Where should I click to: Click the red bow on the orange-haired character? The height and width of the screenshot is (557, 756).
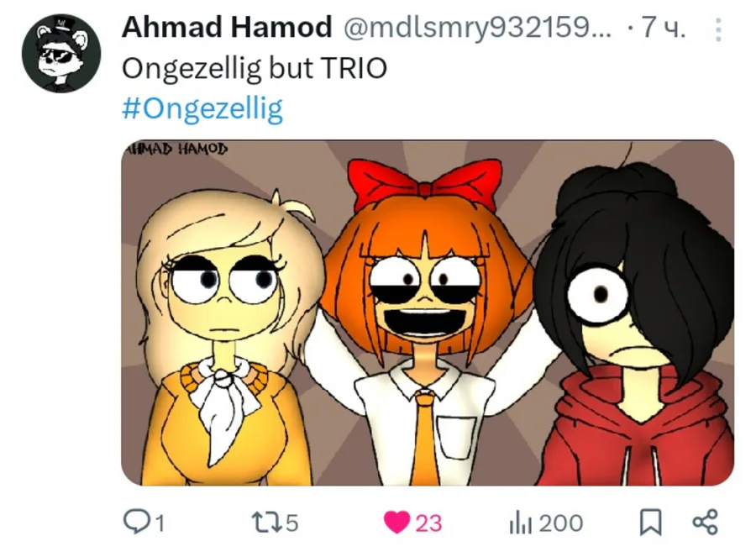point(425,184)
